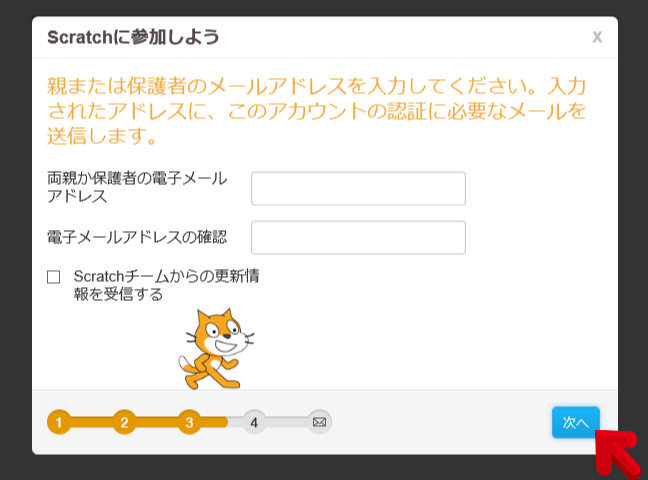This screenshot has height=480, width=648.
Task: Click the "Scratchに参加しよう" dialog title
Action: [x=133, y=37]
